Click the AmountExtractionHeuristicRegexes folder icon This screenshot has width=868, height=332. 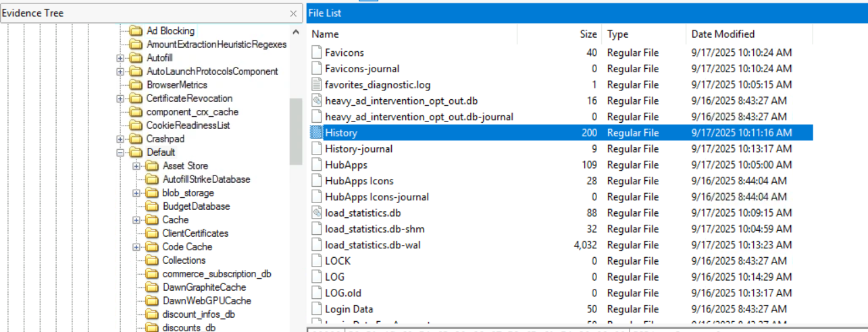coord(136,45)
